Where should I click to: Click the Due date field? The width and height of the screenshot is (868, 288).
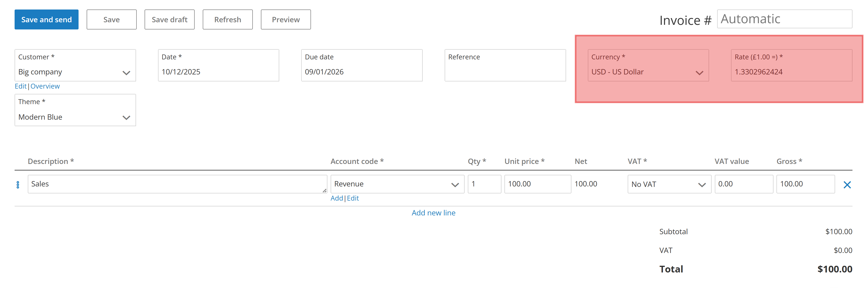361,71
